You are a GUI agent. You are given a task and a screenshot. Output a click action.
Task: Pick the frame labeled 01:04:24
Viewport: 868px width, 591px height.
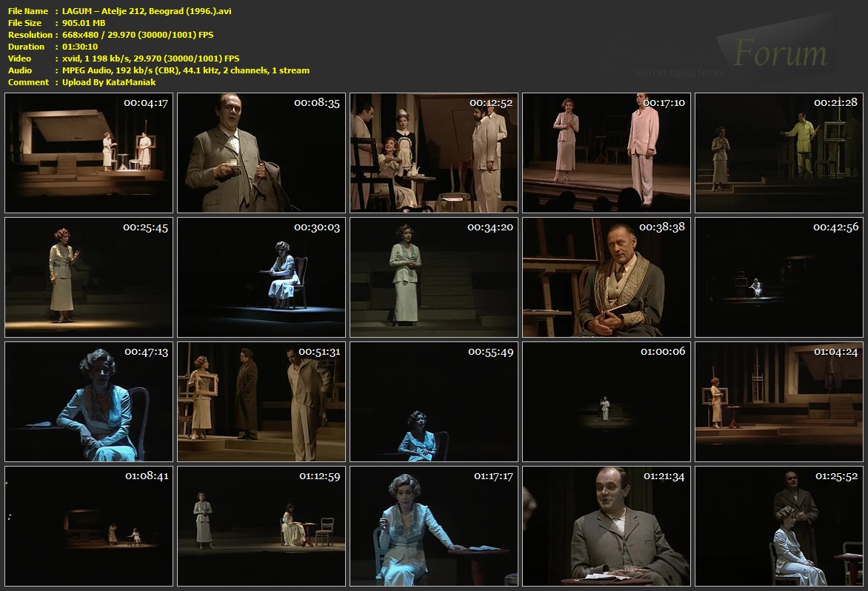[779, 401]
